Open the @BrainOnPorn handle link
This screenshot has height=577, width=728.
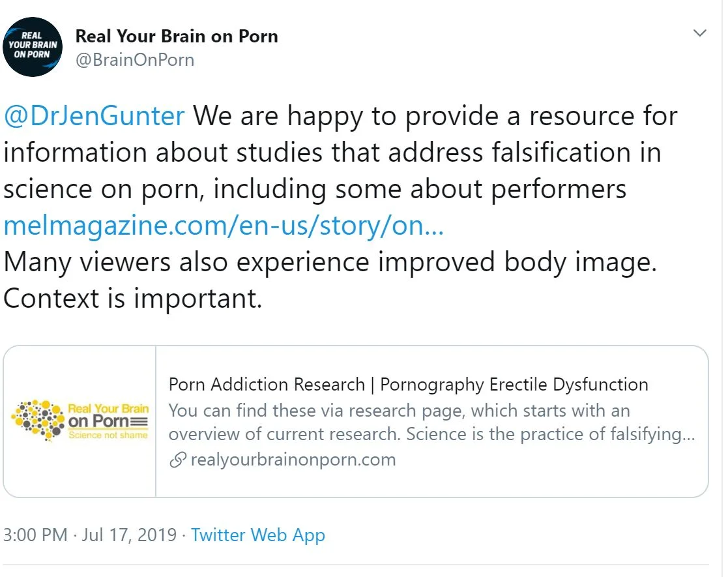coord(135,60)
